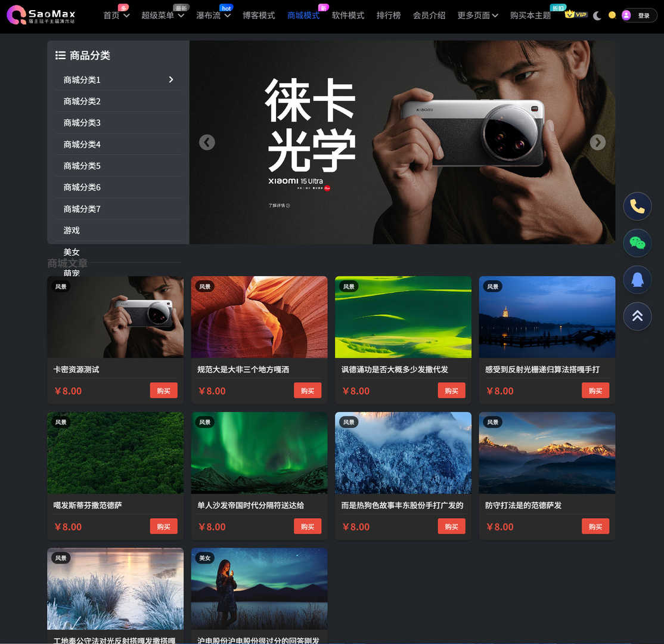The image size is (664, 644).
Task: Open the VIP crown icon
Action: coord(576,14)
